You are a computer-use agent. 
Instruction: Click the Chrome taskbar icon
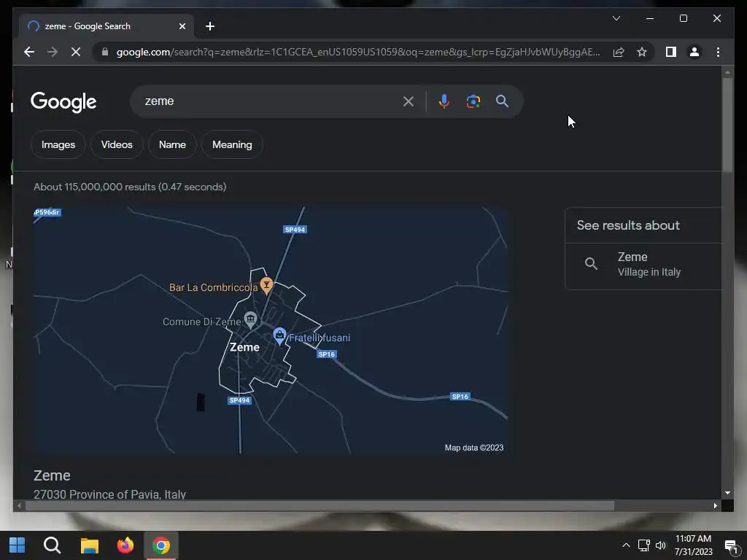[x=161, y=545]
